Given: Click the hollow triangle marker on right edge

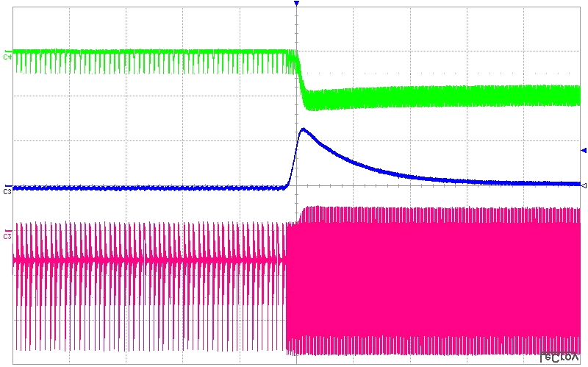Looking at the screenshot, I should point(584,184).
